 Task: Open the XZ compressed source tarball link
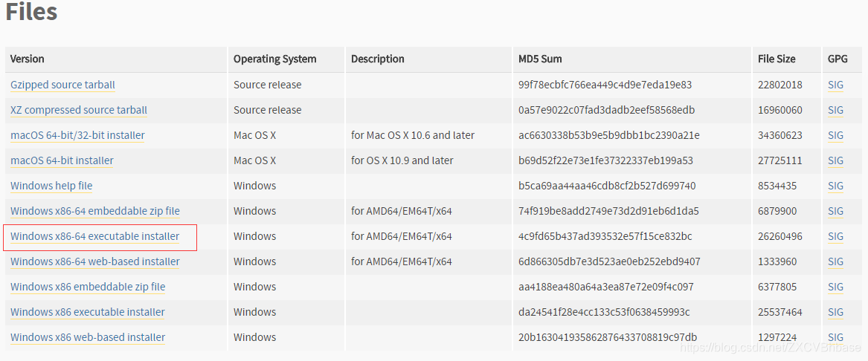tap(79, 110)
